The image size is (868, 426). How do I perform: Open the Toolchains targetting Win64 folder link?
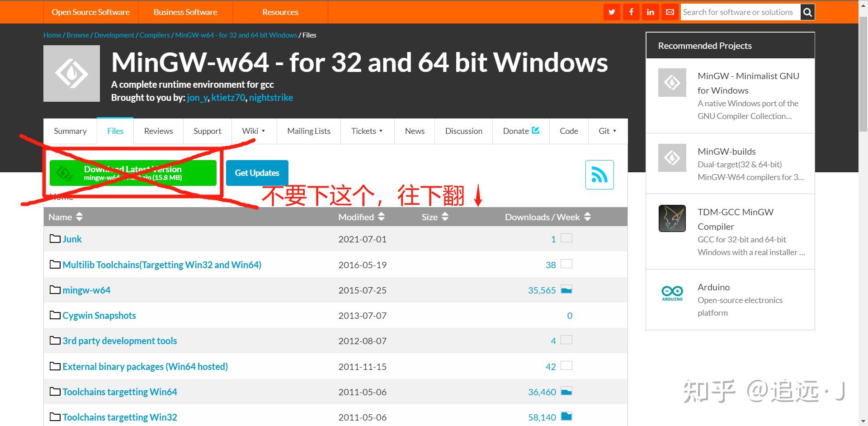pos(119,392)
